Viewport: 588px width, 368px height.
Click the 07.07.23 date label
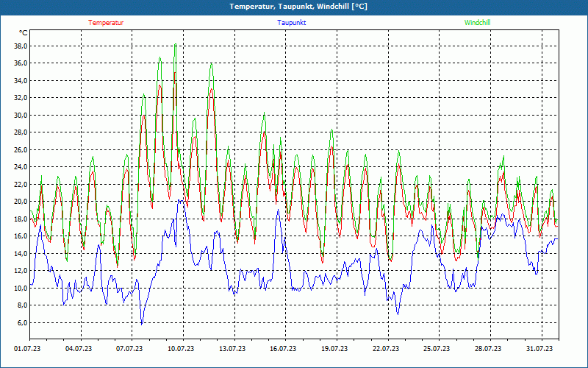129,349
